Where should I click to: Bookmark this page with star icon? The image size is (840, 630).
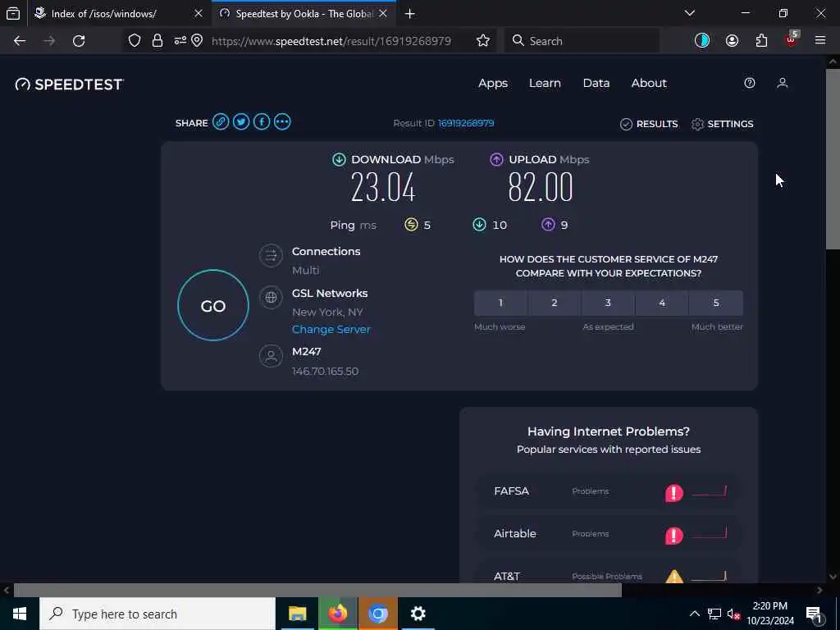pyautogui.click(x=482, y=41)
